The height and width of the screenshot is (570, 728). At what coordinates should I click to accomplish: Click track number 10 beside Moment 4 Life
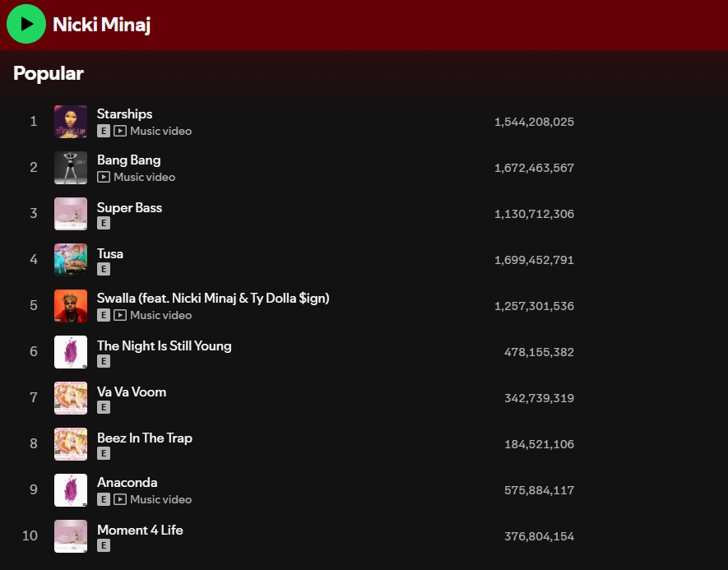coord(30,536)
